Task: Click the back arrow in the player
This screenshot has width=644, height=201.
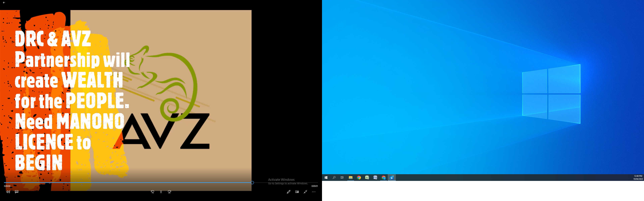Action: pos(4,3)
